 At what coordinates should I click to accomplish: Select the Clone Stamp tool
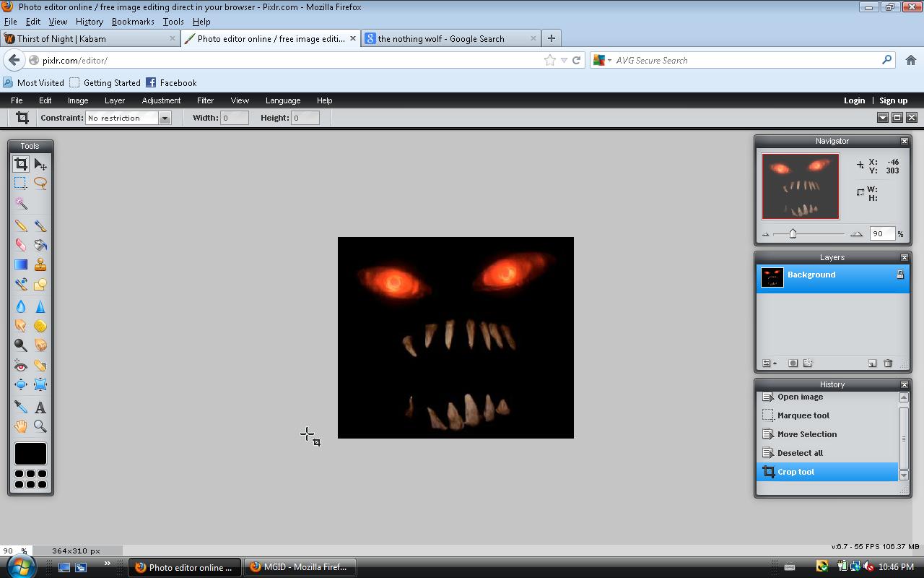pos(40,265)
